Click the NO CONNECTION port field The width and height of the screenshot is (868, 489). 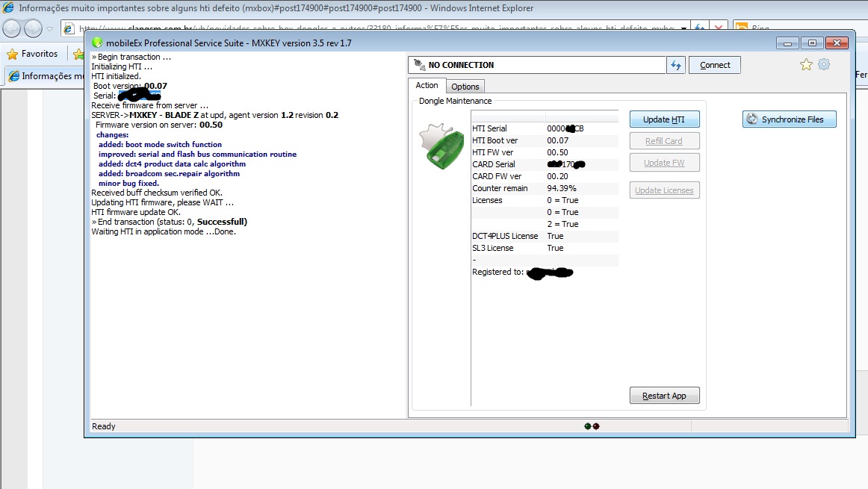tap(537, 65)
